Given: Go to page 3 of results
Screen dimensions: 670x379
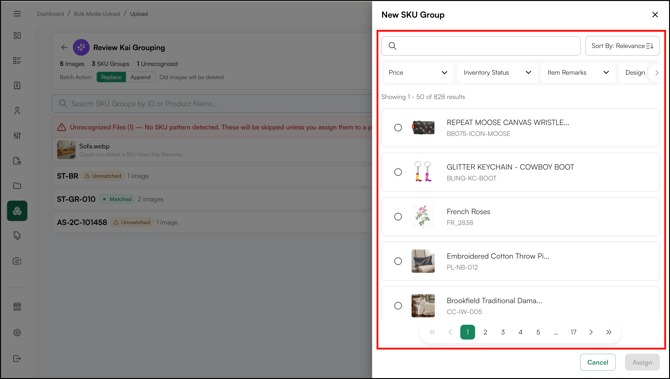Looking at the screenshot, I should coord(503,332).
